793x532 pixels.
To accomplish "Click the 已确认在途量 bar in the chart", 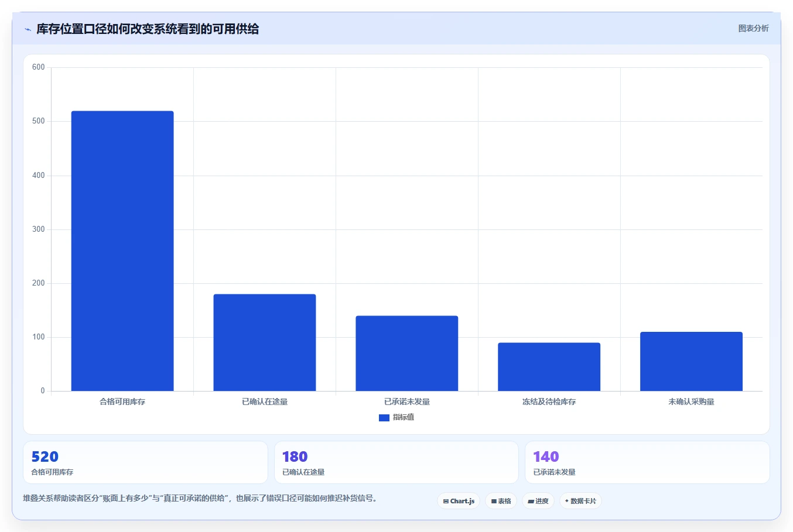I will [x=265, y=342].
